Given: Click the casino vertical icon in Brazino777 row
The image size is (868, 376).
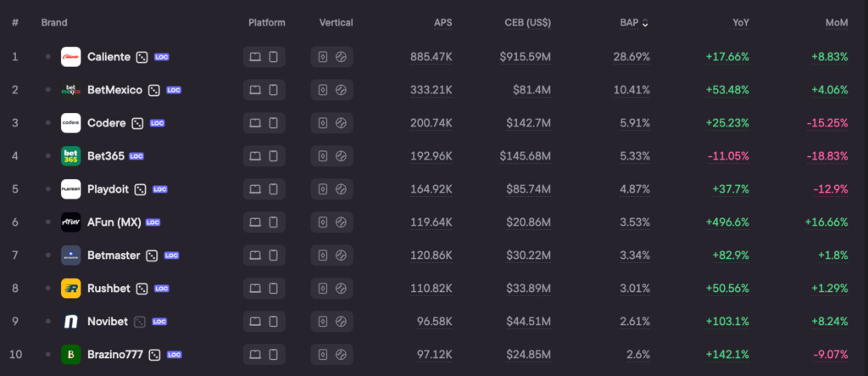Looking at the screenshot, I should 323,355.
